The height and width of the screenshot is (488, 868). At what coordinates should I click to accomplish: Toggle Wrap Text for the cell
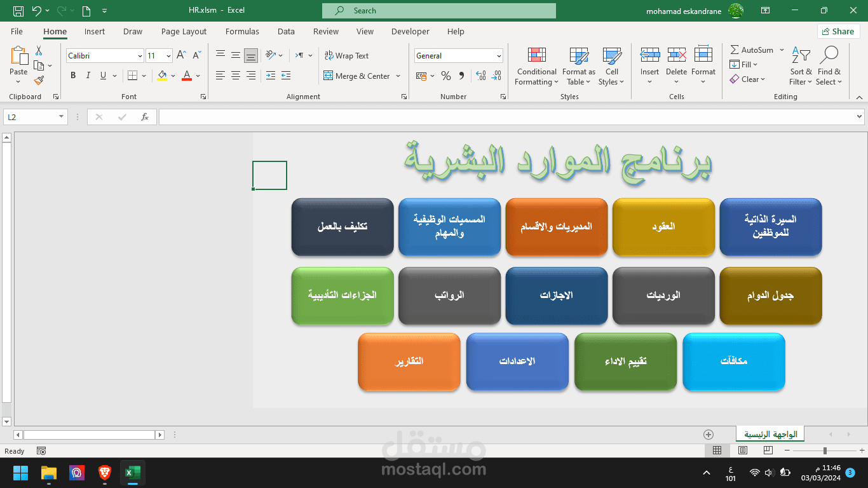tap(347, 55)
